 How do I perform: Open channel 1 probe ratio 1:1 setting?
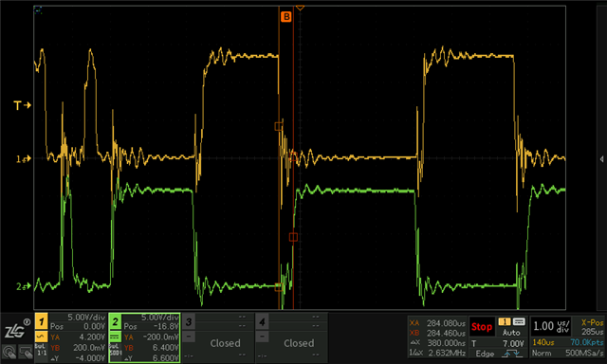[x=41, y=351]
